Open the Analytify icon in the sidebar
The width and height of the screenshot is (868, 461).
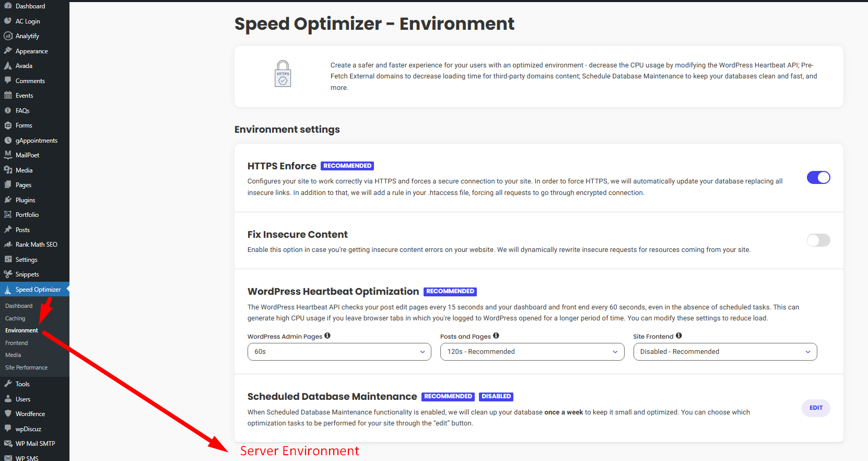(x=8, y=36)
